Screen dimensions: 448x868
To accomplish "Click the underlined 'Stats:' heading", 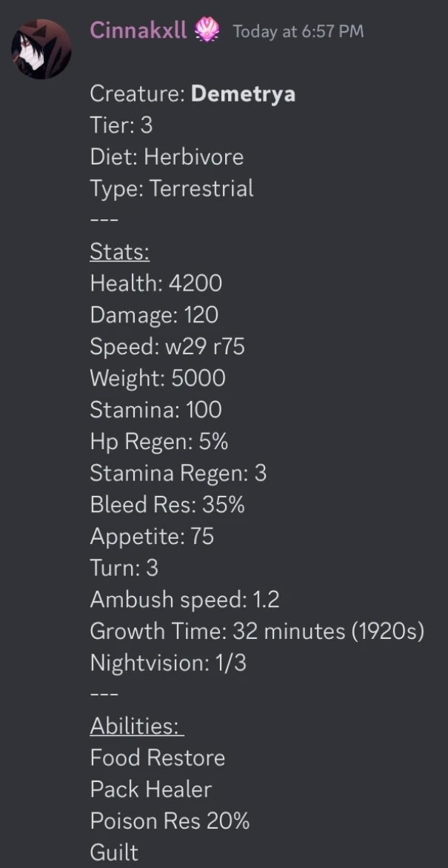I will 120,252.
